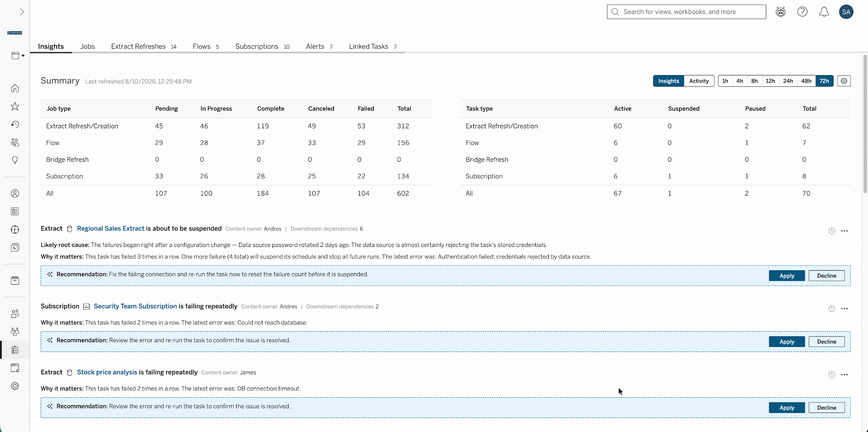Apply the Stock price analysis recommendation
This screenshot has width=868, height=432.
tap(787, 408)
